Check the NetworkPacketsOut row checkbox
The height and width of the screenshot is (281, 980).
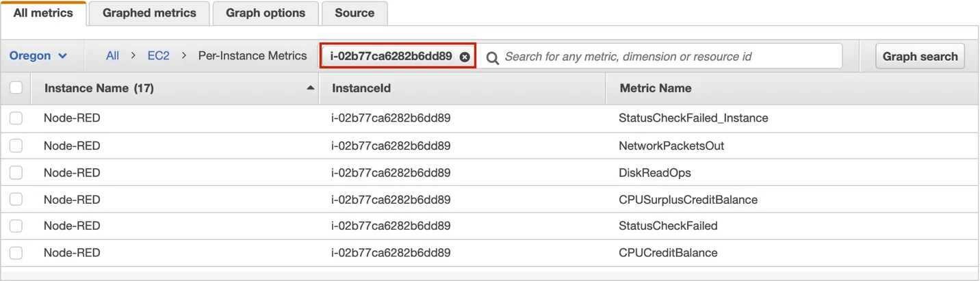16,146
